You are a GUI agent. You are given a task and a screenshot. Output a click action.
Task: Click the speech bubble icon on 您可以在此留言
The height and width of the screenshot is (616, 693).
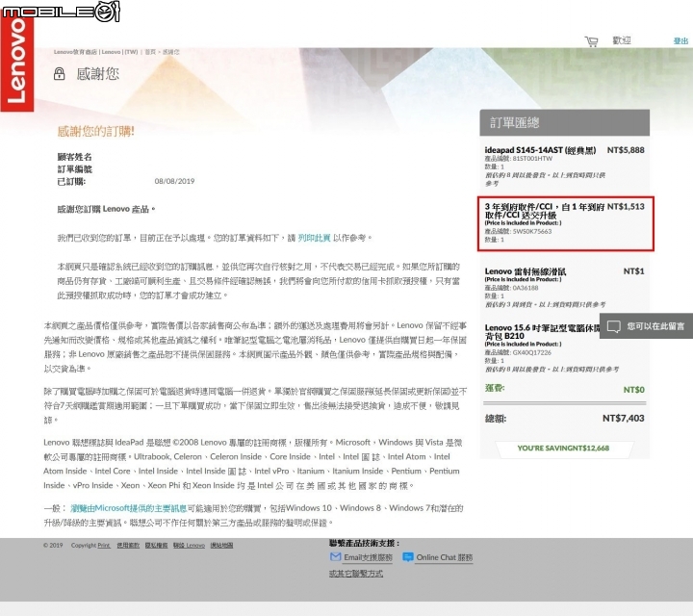point(614,326)
